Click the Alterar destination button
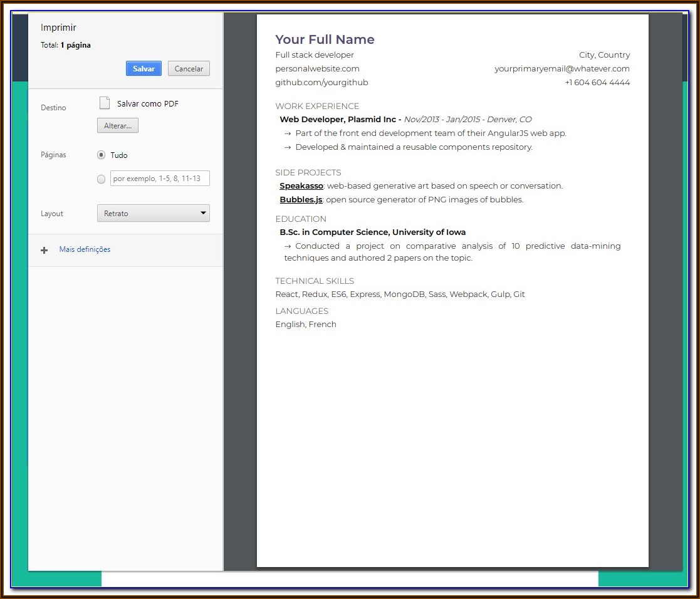Screen dimensions: 700x599 pyautogui.click(x=117, y=125)
